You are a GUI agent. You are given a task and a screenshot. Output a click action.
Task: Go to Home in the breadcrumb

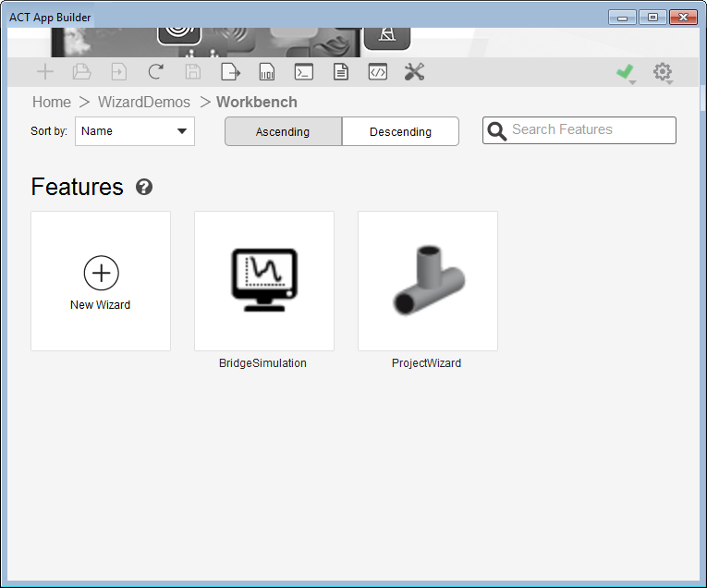coord(52,102)
